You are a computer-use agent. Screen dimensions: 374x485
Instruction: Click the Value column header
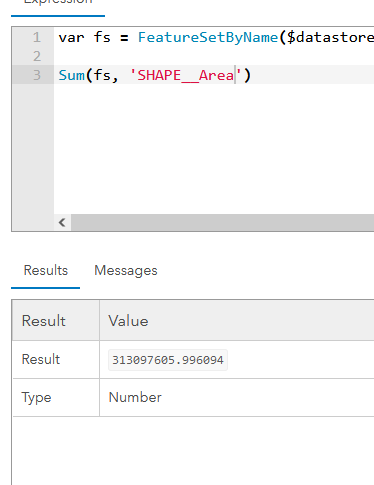(128, 321)
